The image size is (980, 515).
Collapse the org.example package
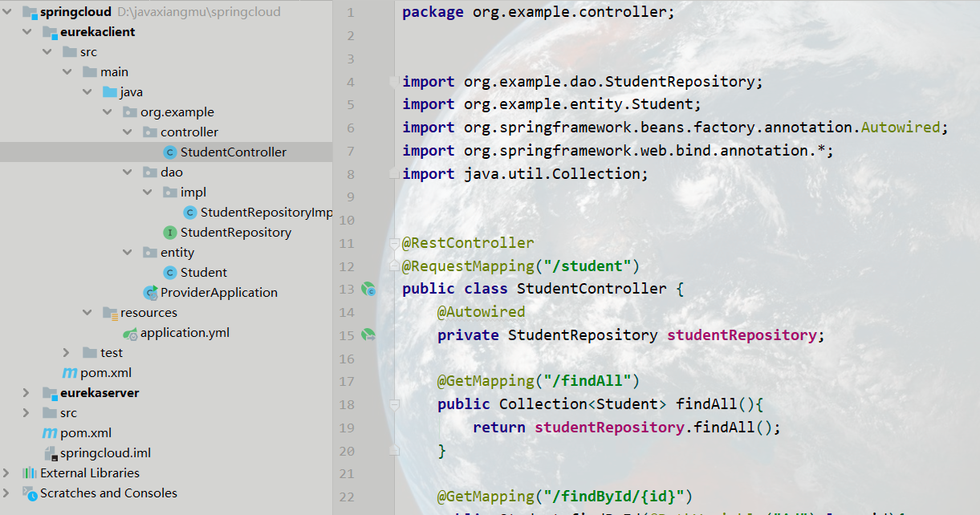108,112
